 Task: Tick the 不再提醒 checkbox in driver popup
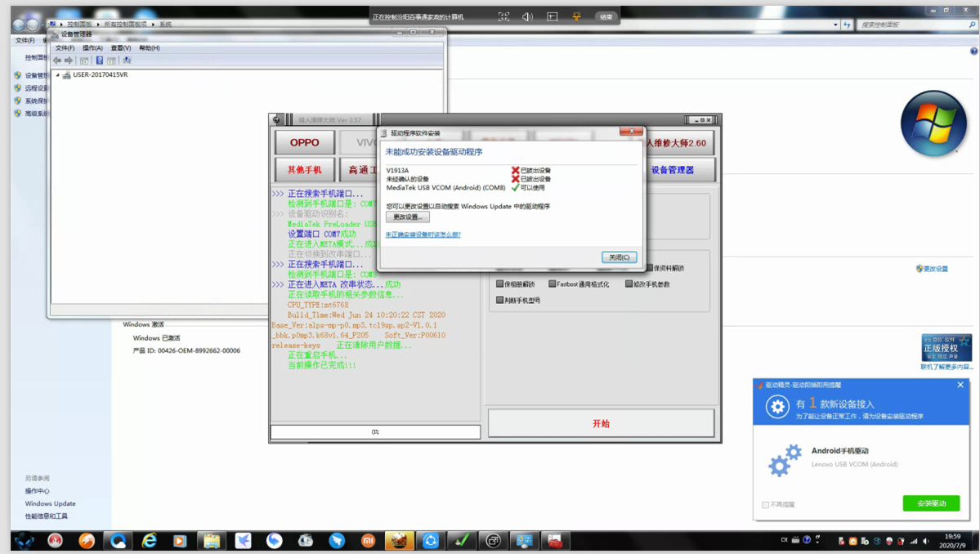click(x=765, y=505)
